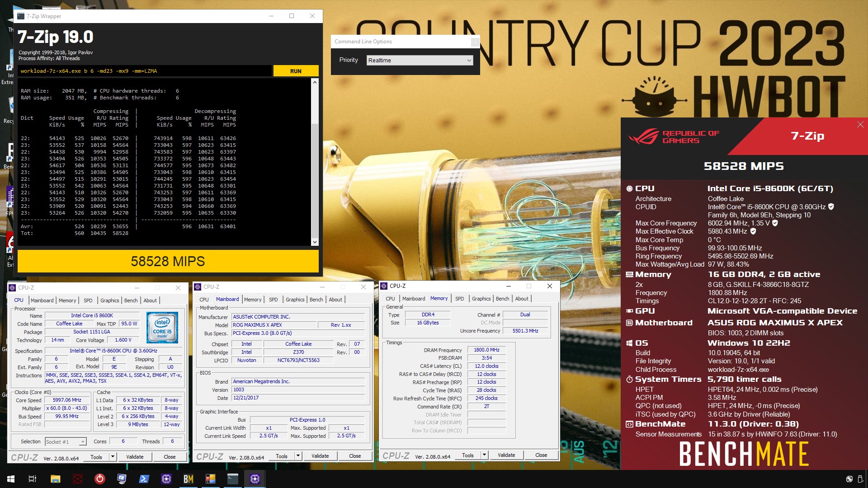Launch PowerShell from the taskbar
Viewport: 868px width, 488px height.
click(144, 479)
